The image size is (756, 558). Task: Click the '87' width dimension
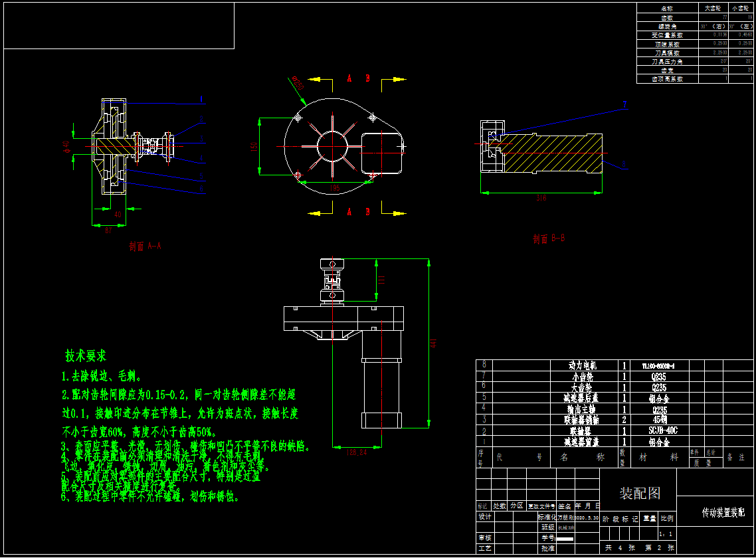[108, 230]
